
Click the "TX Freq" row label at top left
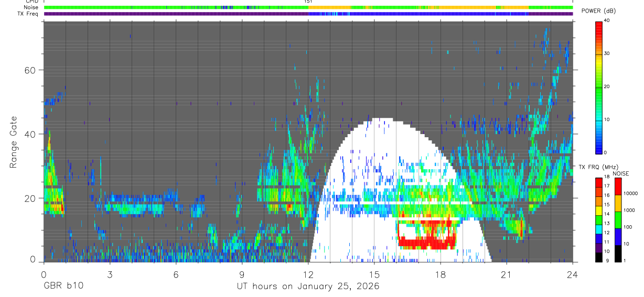click(27, 14)
